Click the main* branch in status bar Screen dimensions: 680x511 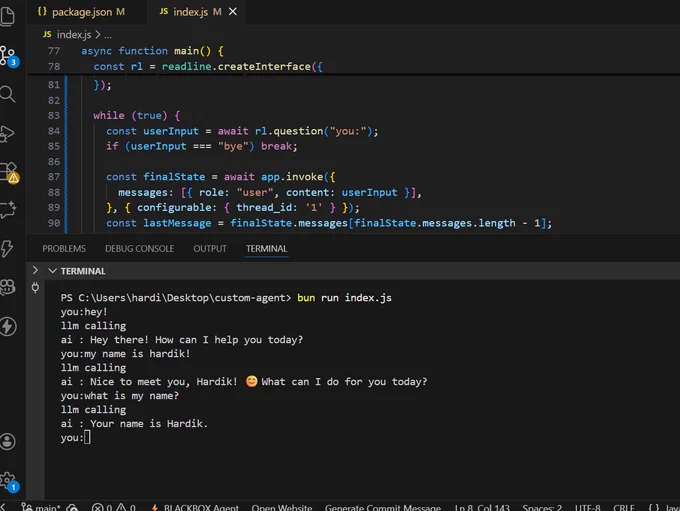click(41, 508)
